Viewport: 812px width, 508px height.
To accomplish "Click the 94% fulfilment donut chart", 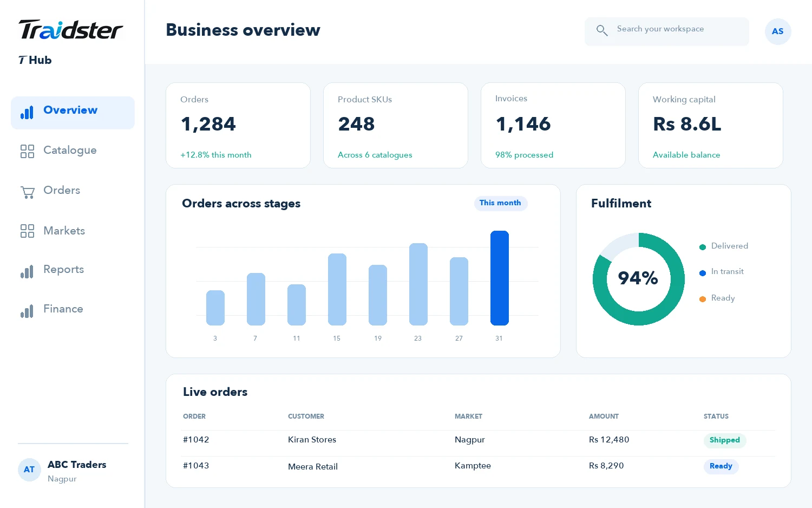I will tap(639, 279).
